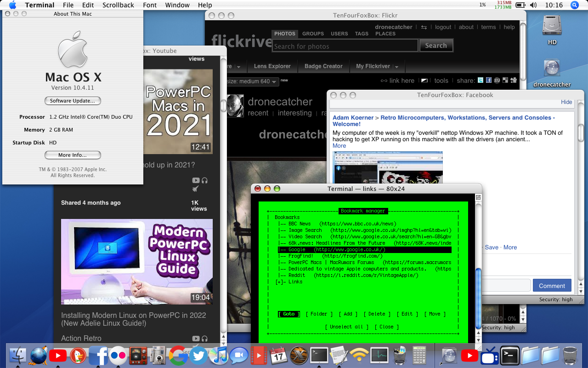Open the iCal calendar dock icon
This screenshot has height=368, width=588.
click(x=279, y=356)
